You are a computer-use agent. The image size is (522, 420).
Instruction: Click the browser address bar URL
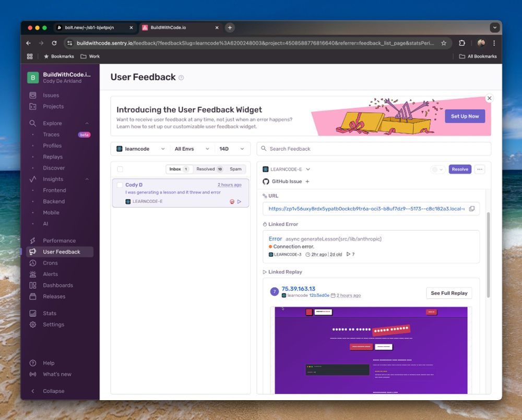coord(255,43)
